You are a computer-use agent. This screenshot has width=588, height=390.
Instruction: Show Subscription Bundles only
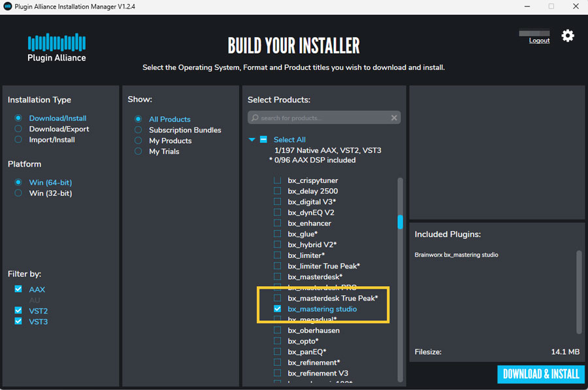tap(138, 130)
